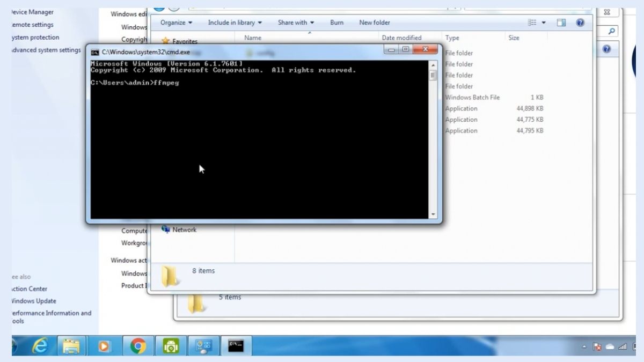Open Action Center link under See also

pyautogui.click(x=30, y=289)
